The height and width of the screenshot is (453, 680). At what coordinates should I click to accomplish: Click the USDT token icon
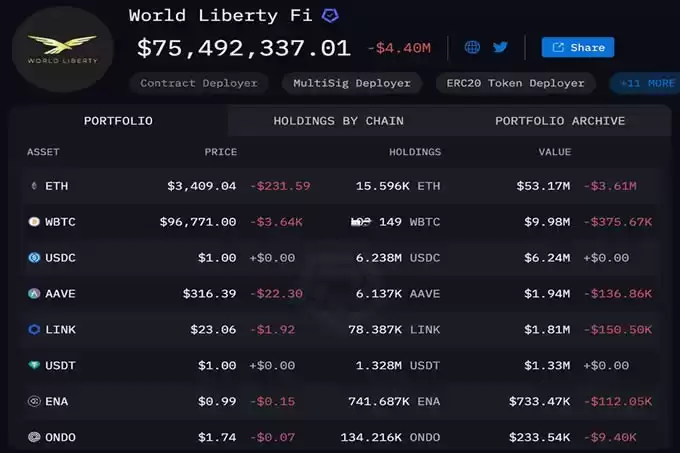(34, 365)
